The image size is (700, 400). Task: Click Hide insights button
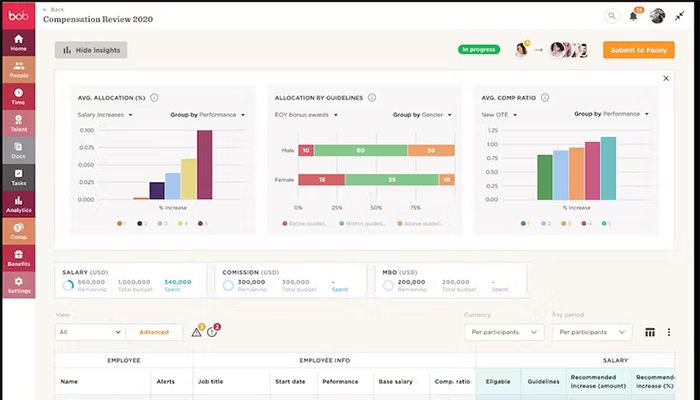[91, 50]
